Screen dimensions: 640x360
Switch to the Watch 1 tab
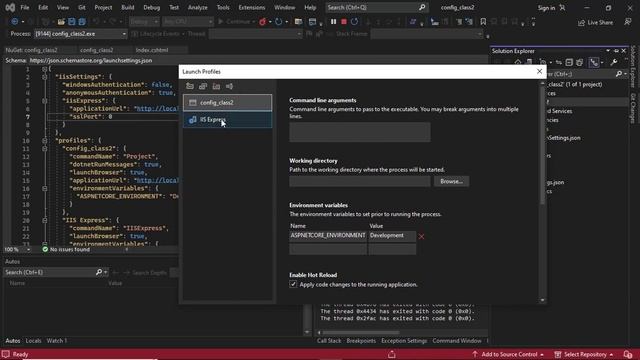click(x=57, y=340)
